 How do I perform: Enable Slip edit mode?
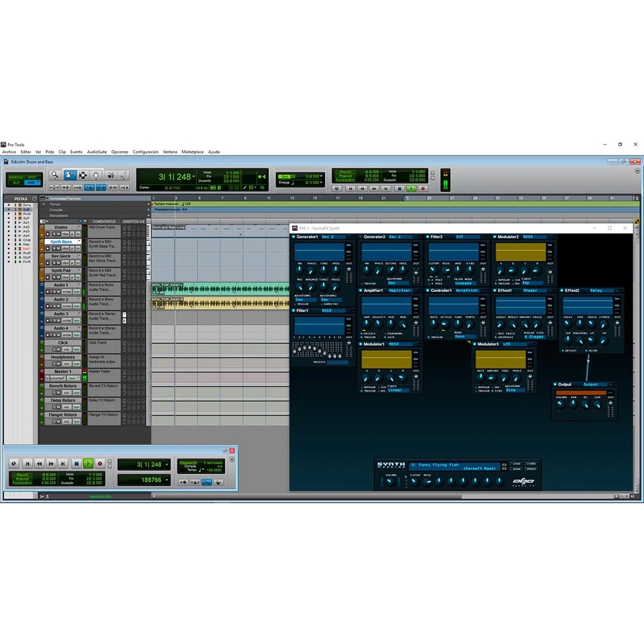tap(16, 182)
